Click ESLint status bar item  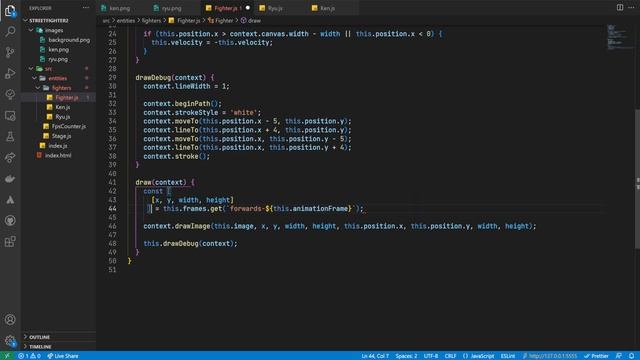coord(508,356)
